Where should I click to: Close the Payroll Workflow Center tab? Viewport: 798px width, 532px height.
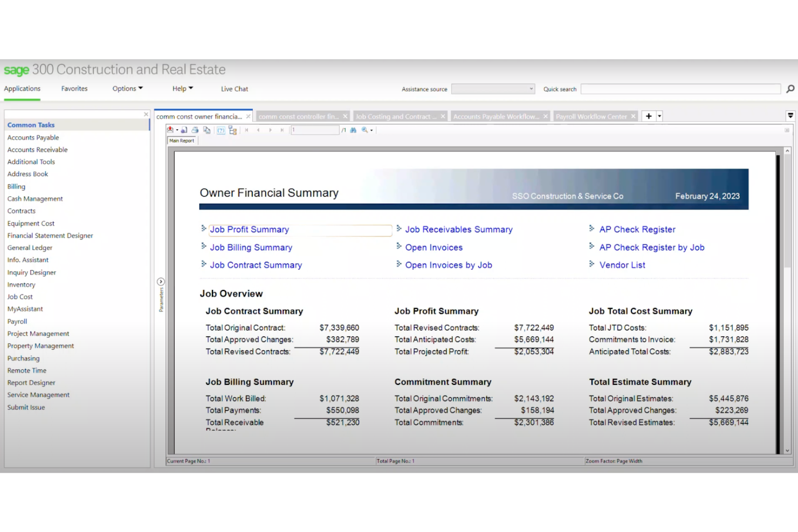pyautogui.click(x=634, y=116)
